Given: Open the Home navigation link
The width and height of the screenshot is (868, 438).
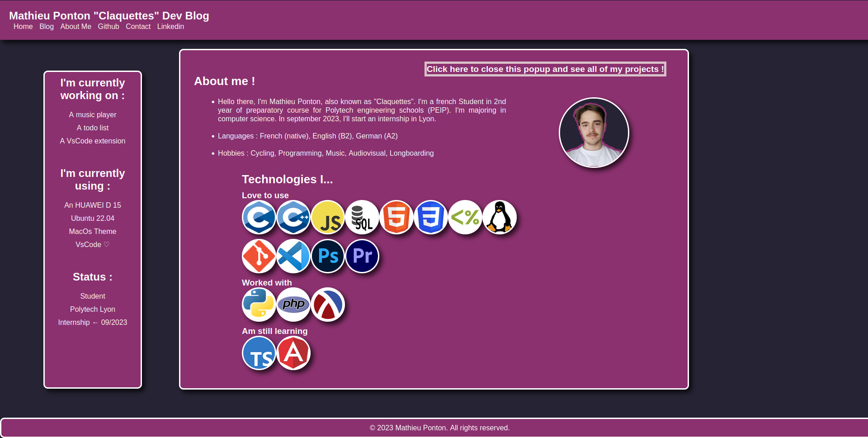Looking at the screenshot, I should click(23, 27).
